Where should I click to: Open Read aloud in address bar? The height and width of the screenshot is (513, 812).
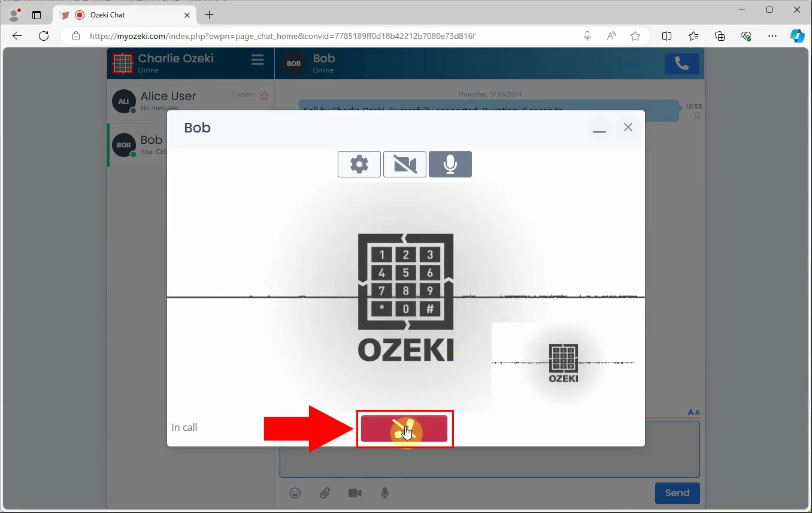click(611, 36)
